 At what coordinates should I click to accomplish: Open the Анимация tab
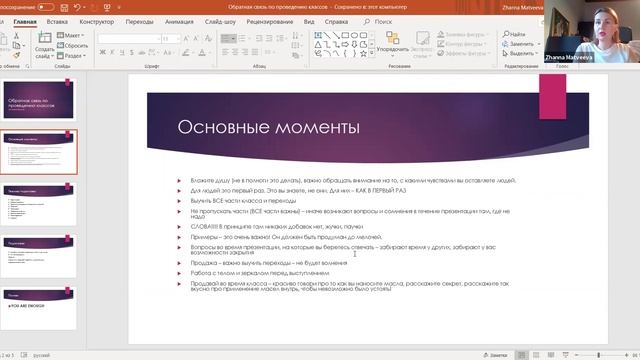pos(179,22)
